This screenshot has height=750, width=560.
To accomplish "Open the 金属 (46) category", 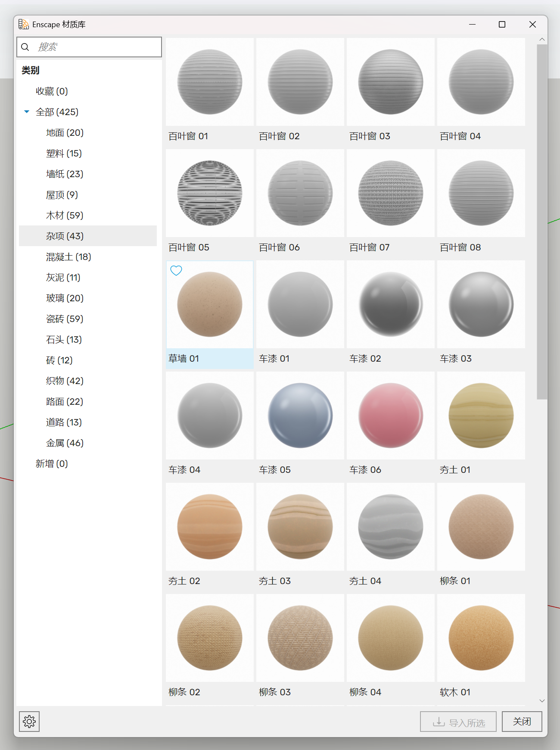I will point(65,443).
